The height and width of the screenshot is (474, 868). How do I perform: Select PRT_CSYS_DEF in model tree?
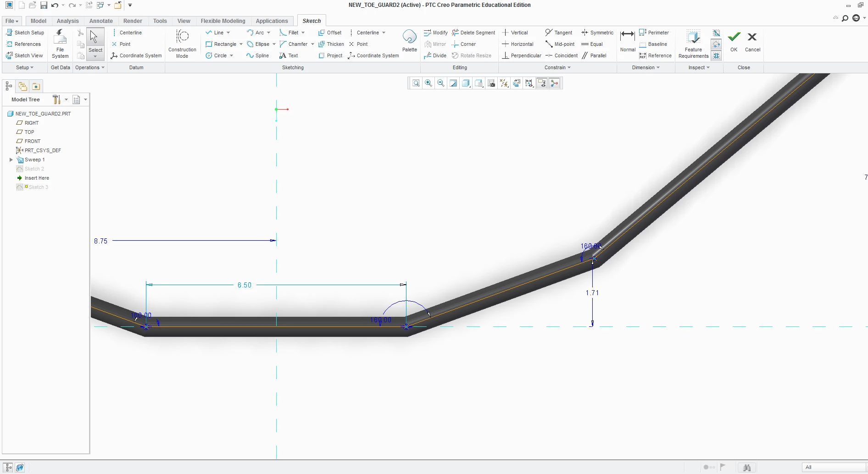[x=39, y=150]
